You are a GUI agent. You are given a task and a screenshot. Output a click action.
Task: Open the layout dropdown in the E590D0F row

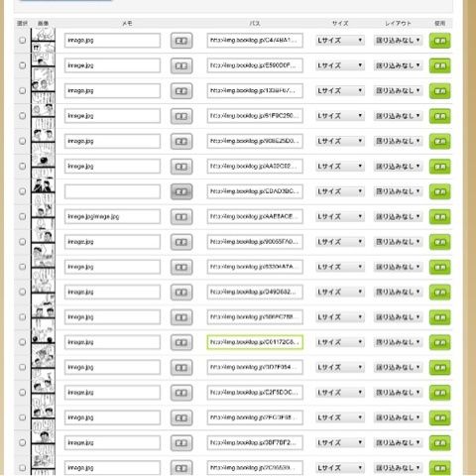point(398,65)
